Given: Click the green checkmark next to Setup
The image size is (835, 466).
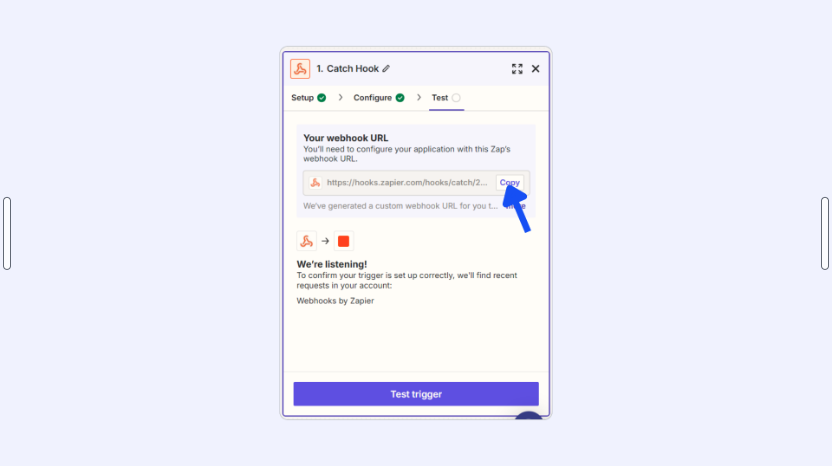Looking at the screenshot, I should pos(322,98).
